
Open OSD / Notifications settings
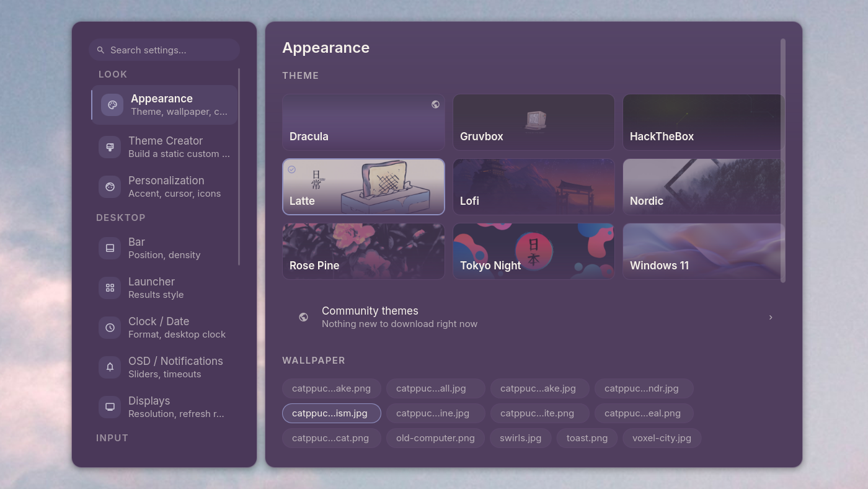[x=164, y=367]
